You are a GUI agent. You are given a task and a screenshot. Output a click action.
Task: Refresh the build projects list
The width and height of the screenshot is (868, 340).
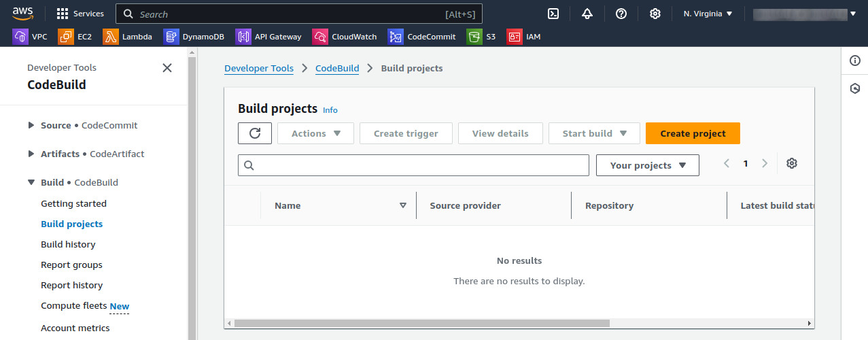tap(255, 133)
